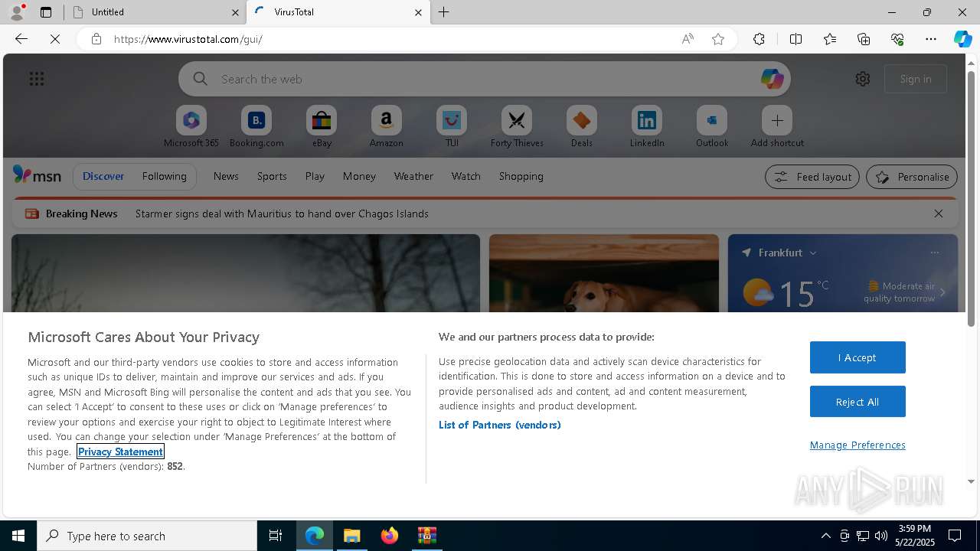Activate Read aloud in address bar
The height and width of the screenshot is (551, 980).
688,39
